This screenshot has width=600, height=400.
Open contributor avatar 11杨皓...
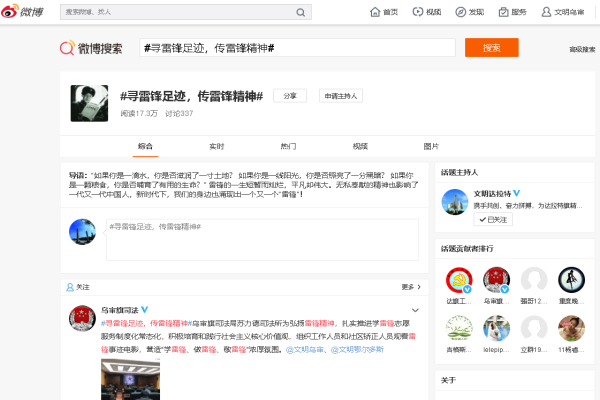click(x=571, y=328)
